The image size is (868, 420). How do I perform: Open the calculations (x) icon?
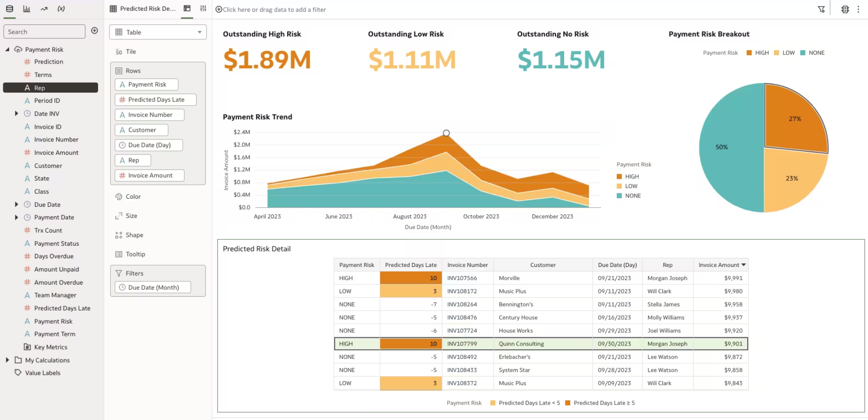pos(61,9)
